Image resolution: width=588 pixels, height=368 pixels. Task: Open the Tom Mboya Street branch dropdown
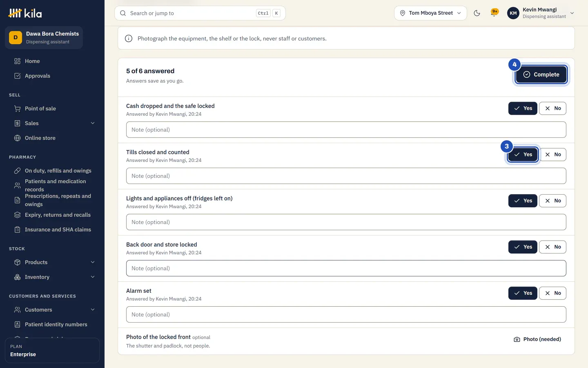pos(430,13)
